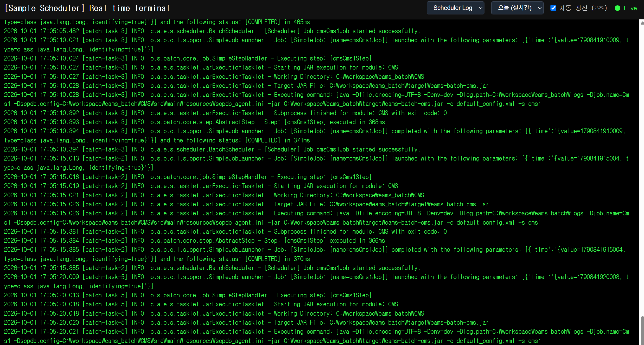This screenshot has height=345, width=644.
Task: Select the 17:05:10.392 Subprocess finished line
Action: click(x=226, y=113)
